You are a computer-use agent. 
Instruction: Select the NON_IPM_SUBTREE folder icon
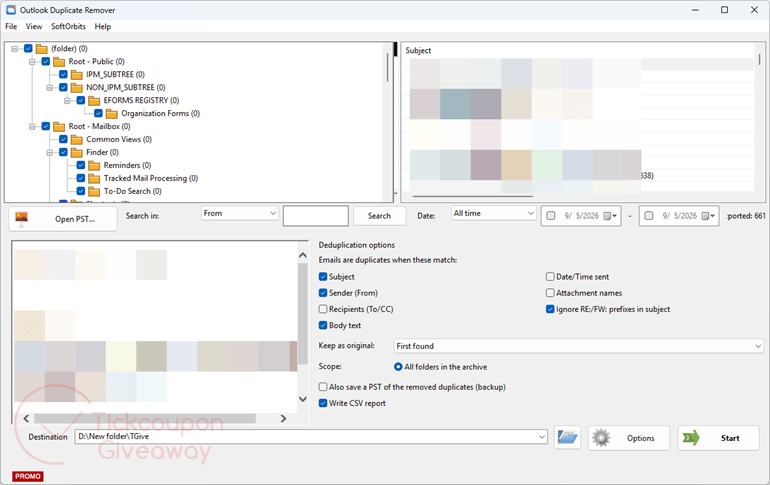point(77,87)
